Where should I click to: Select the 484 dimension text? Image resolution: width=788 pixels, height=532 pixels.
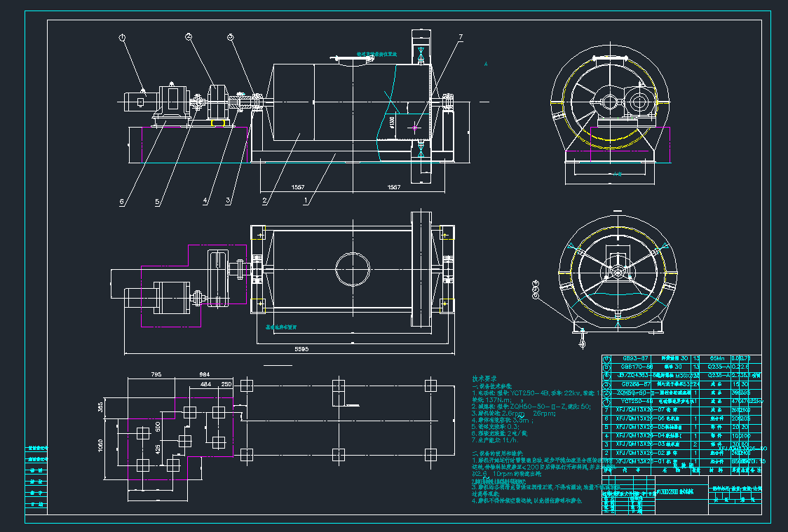coord(205,384)
